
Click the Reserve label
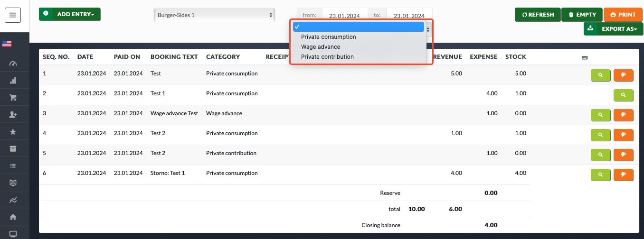(390, 193)
